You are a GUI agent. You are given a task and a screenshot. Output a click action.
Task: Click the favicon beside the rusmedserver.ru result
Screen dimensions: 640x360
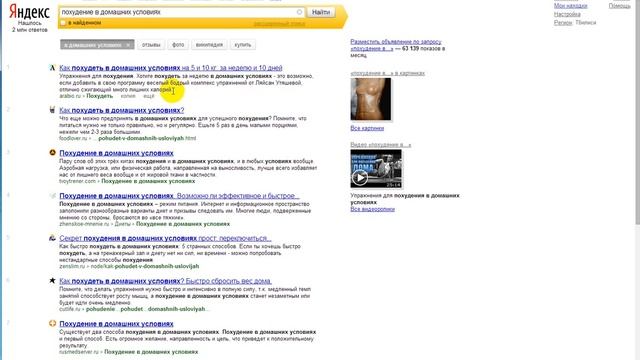(x=52, y=323)
